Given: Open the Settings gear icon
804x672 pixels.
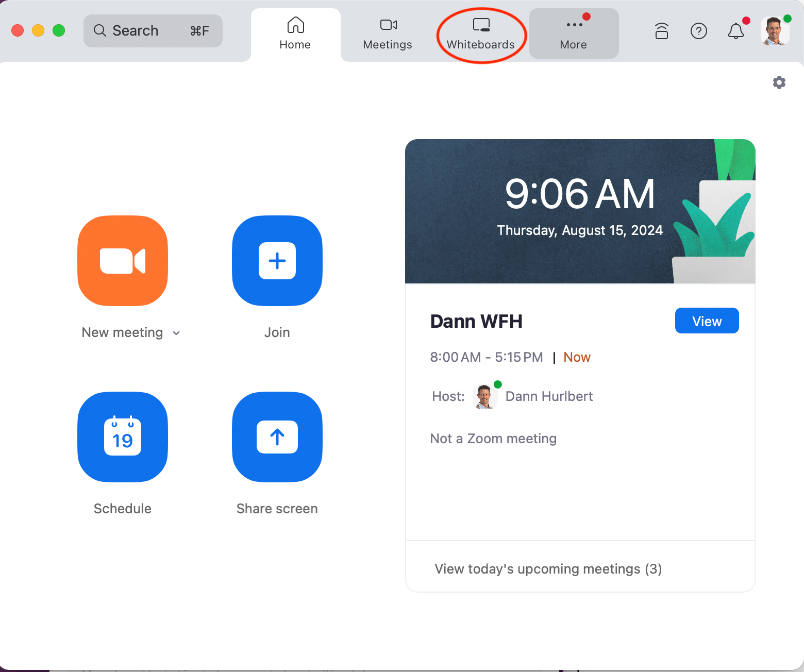Looking at the screenshot, I should 779,82.
